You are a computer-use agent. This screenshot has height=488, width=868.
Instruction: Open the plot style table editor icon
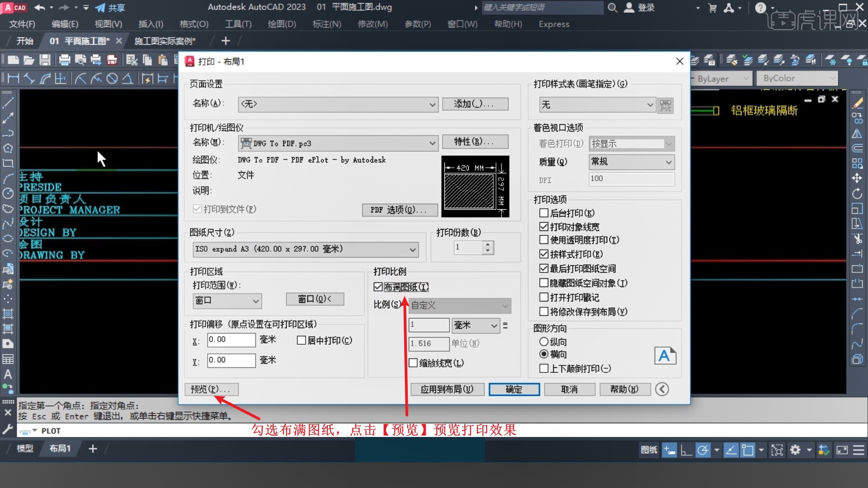[665, 105]
